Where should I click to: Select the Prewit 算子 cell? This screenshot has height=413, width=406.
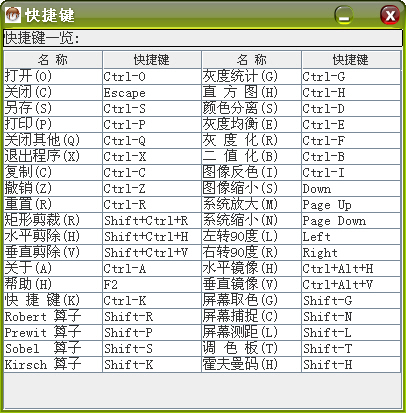tap(53, 333)
